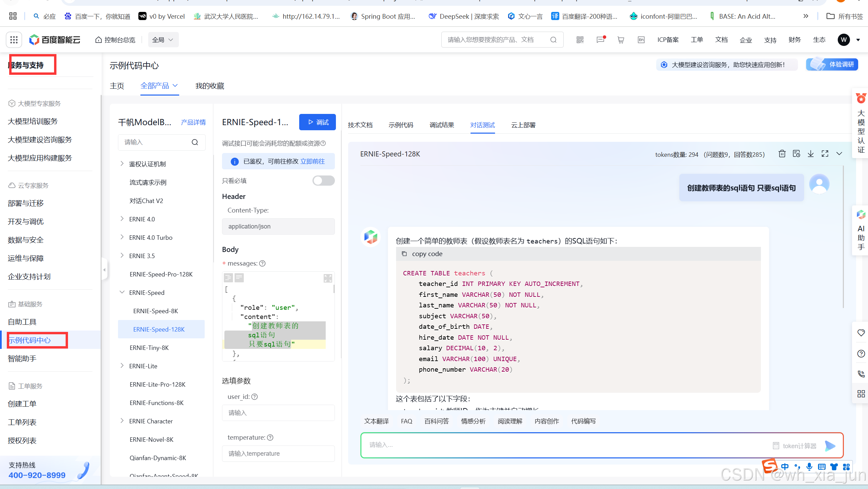Open the 全局 region dropdown

tap(163, 40)
